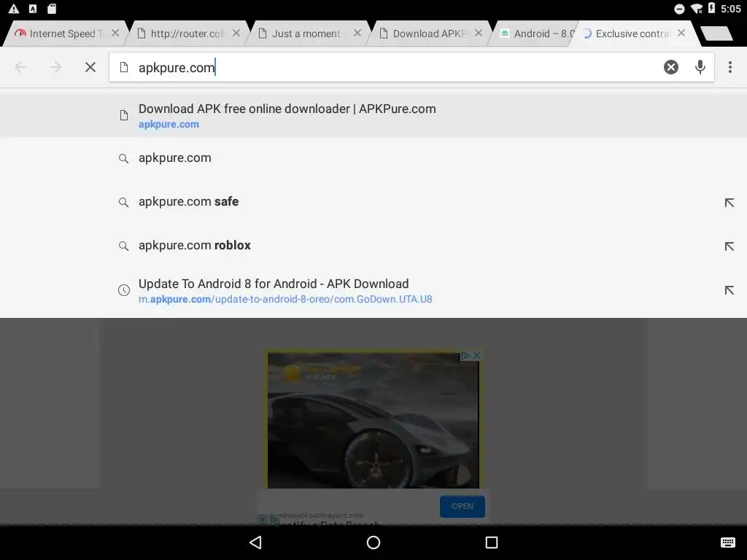Tap the warning triangle in status bar
The height and width of the screenshot is (560, 747).
tap(14, 9)
